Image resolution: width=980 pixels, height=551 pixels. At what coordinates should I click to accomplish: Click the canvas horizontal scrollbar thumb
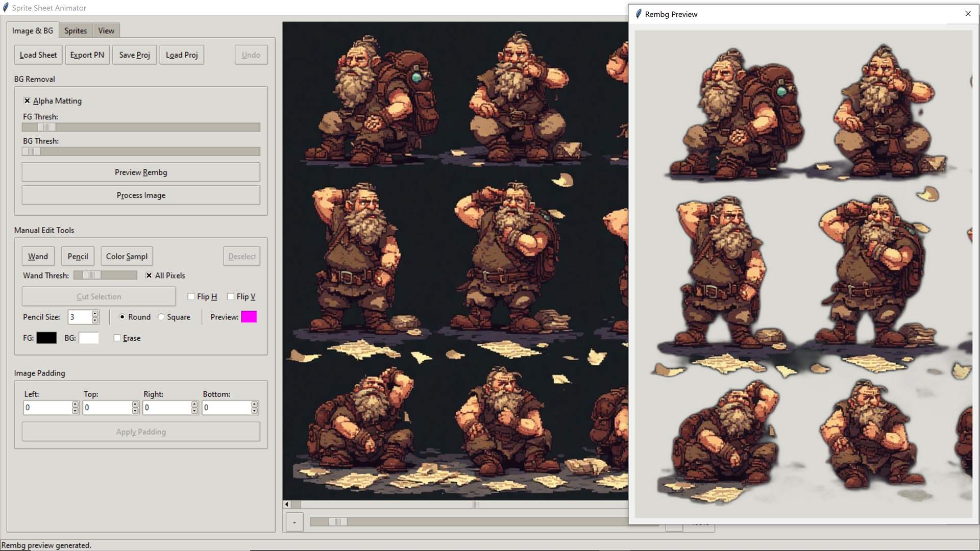475,505
